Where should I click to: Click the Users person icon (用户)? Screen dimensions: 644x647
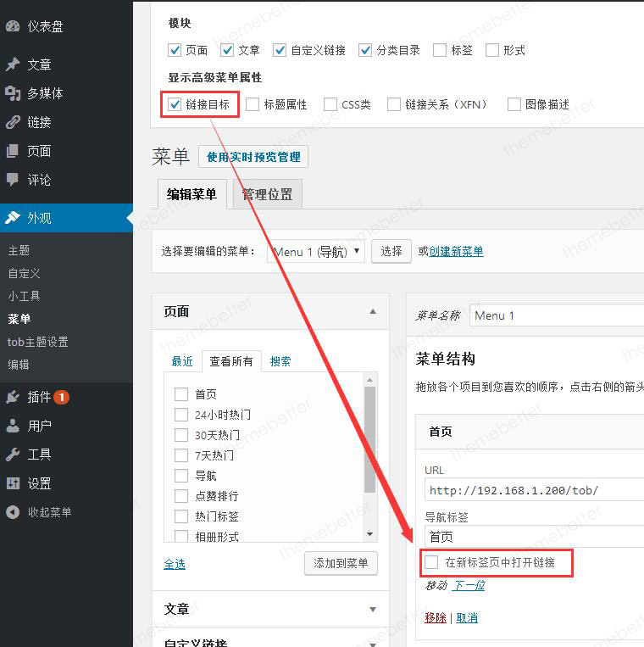pos(13,426)
